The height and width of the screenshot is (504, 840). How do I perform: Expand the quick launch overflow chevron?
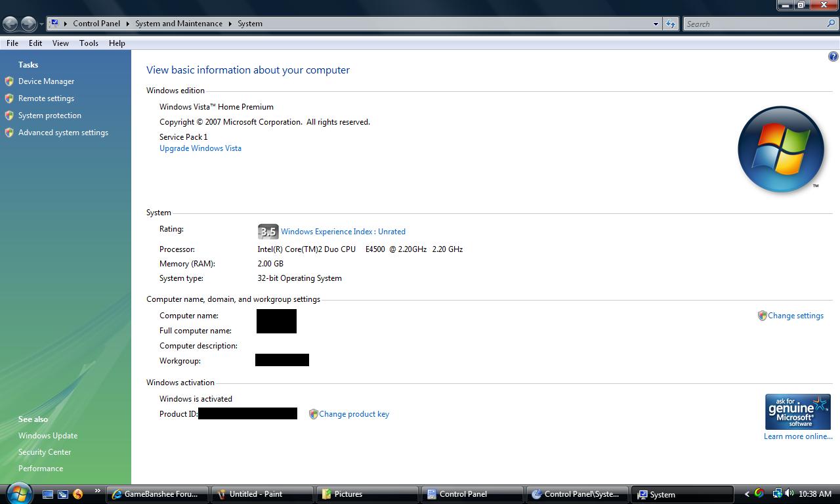click(x=97, y=490)
